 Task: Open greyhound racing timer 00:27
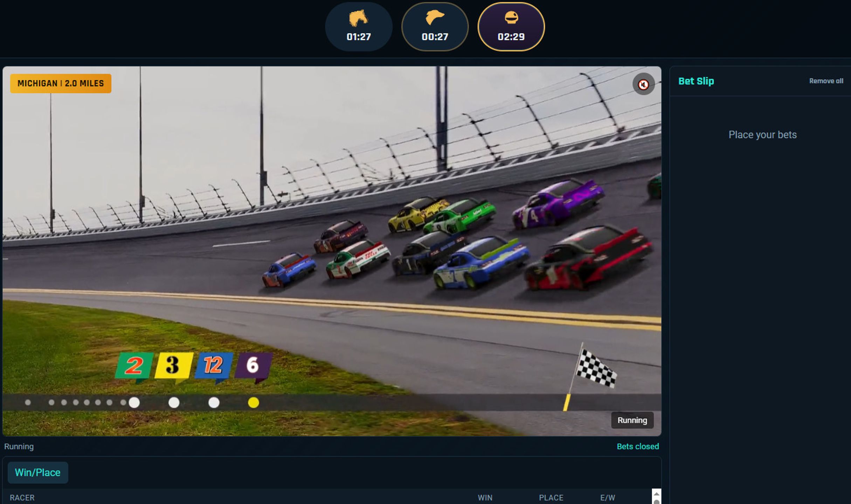click(435, 27)
